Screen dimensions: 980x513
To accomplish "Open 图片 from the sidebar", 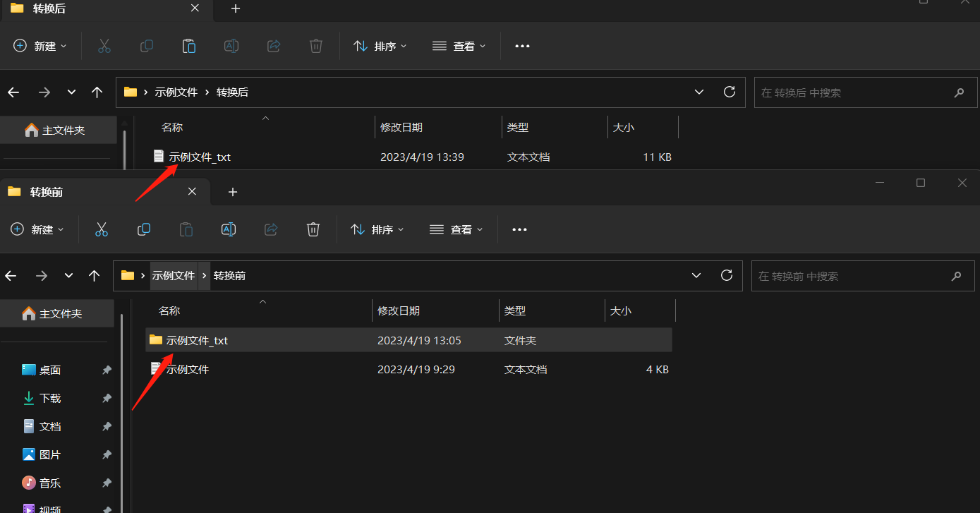I will 49,454.
